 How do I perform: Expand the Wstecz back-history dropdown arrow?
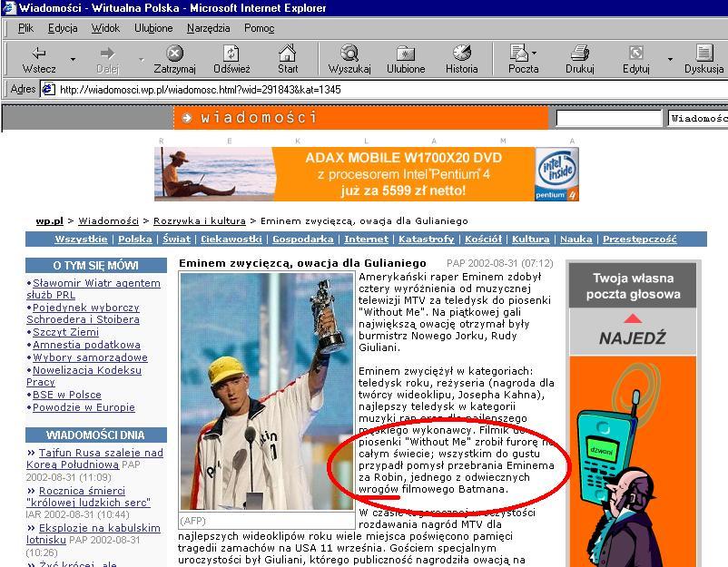73,59
